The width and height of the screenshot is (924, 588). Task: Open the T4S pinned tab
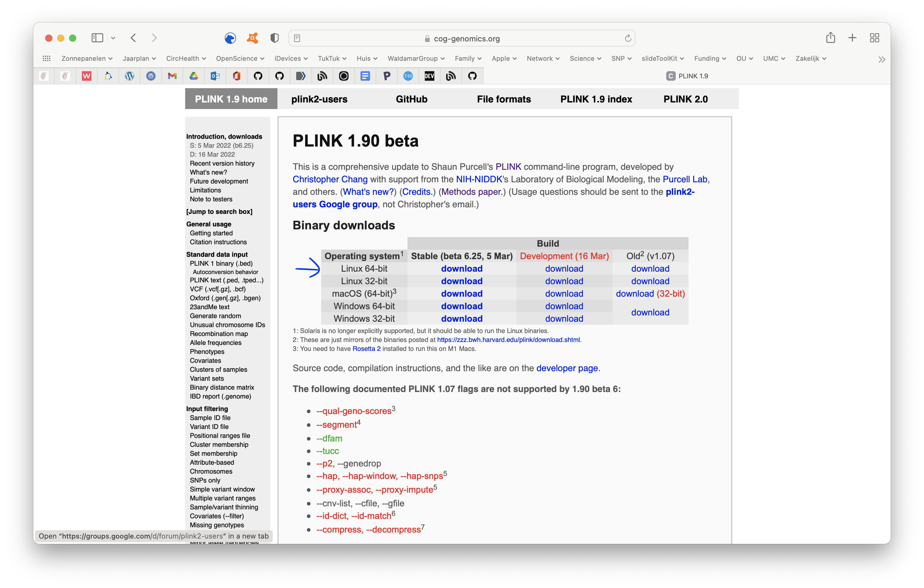click(x=408, y=76)
